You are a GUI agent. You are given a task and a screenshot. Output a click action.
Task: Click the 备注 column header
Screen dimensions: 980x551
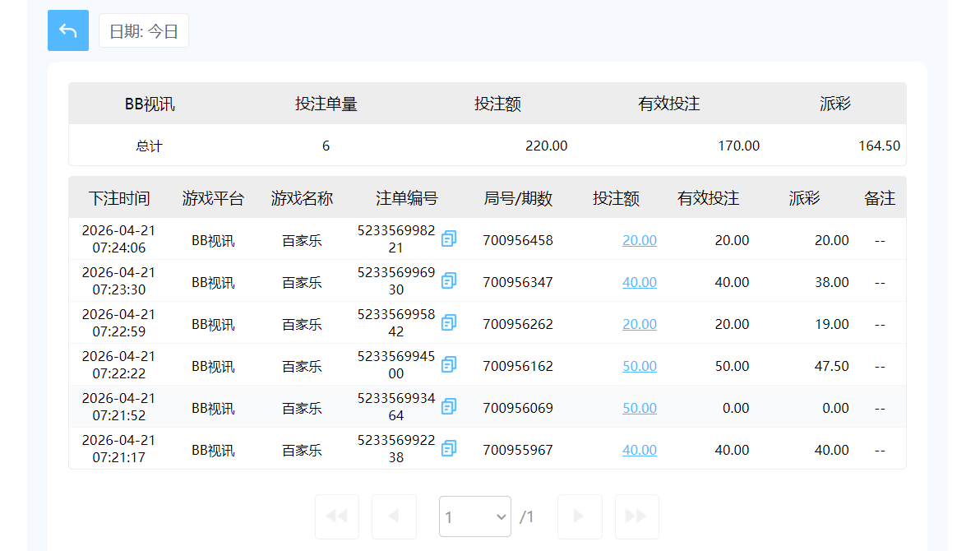880,198
